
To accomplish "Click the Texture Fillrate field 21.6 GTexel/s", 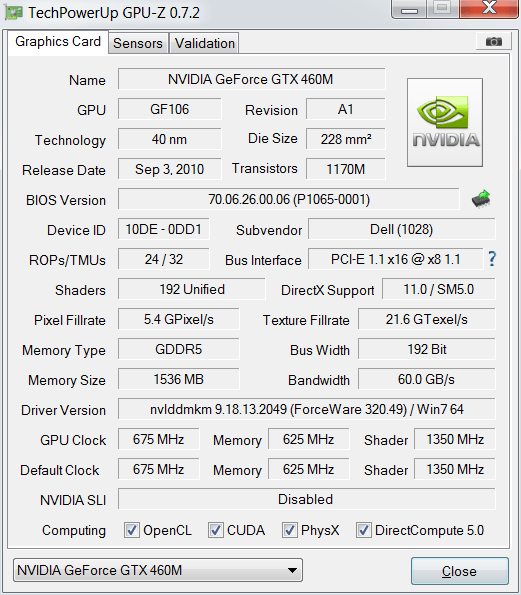I will point(427,319).
